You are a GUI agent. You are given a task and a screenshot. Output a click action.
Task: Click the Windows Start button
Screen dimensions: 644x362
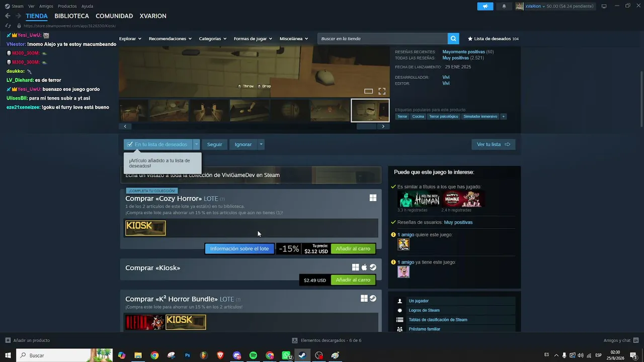pyautogui.click(x=8, y=355)
